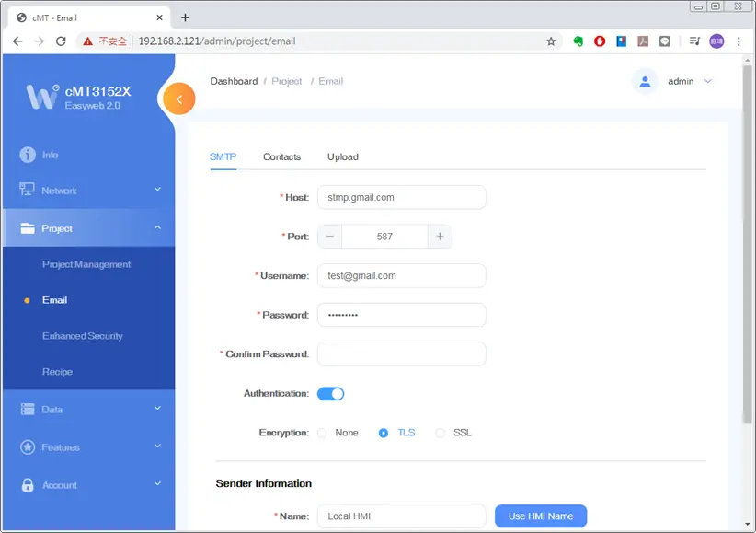Click the Username input field

(402, 275)
